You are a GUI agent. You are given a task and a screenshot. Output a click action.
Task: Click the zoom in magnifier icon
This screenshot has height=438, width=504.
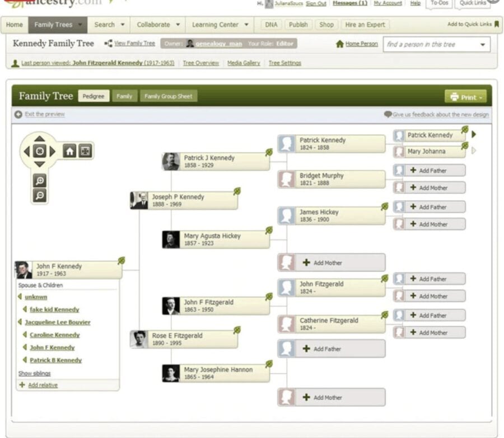click(x=40, y=181)
